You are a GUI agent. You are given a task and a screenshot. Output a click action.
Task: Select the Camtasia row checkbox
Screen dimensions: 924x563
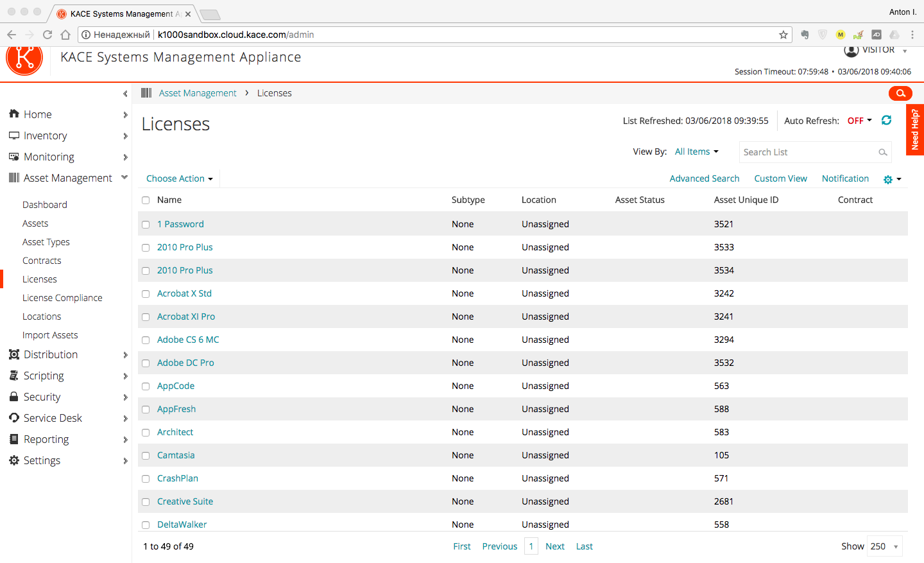[x=146, y=456]
